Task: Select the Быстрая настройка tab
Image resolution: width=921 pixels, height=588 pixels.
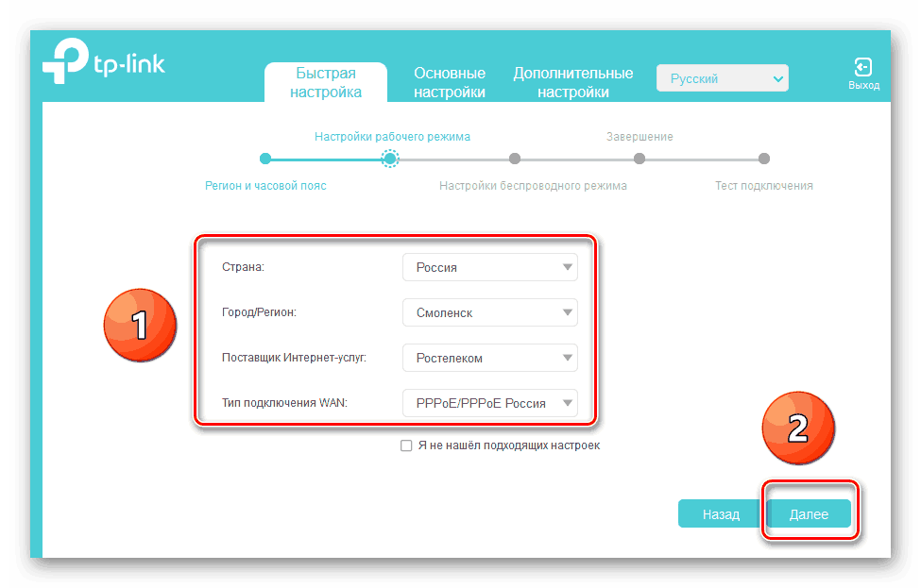Action: [325, 82]
